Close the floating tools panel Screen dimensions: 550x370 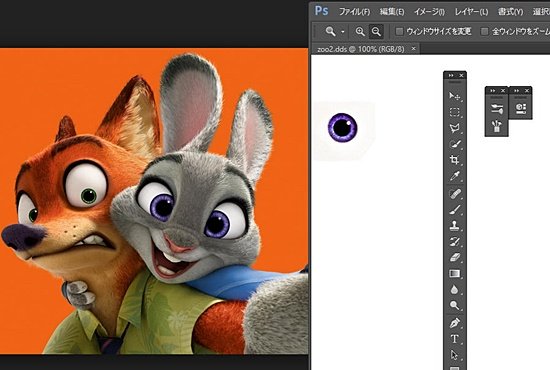[x=461, y=75]
